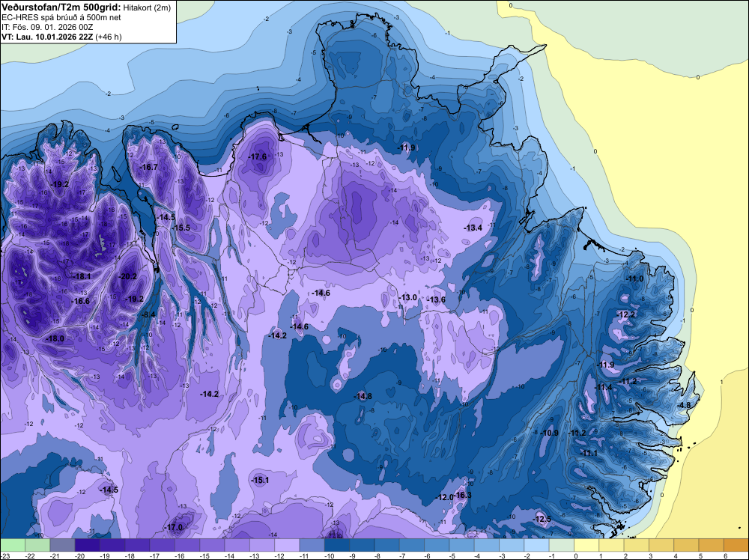
Task: Click the light blue -2 legend swatch
Action: 536,545
